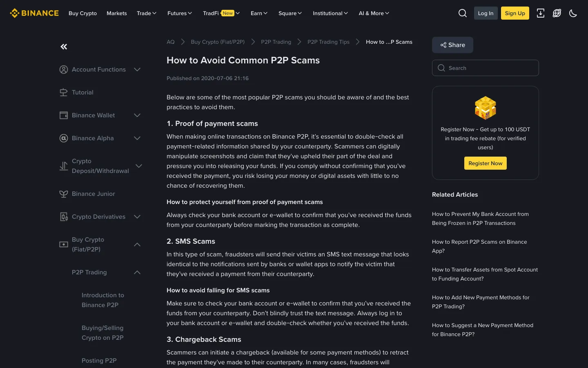
Task: Select the Crypto Derivatives icon
Action: coord(64,217)
